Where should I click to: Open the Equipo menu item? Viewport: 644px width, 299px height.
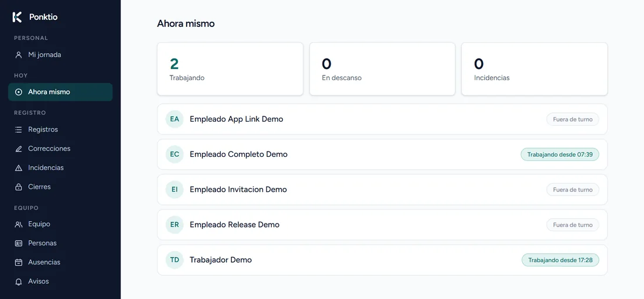(x=60, y=224)
